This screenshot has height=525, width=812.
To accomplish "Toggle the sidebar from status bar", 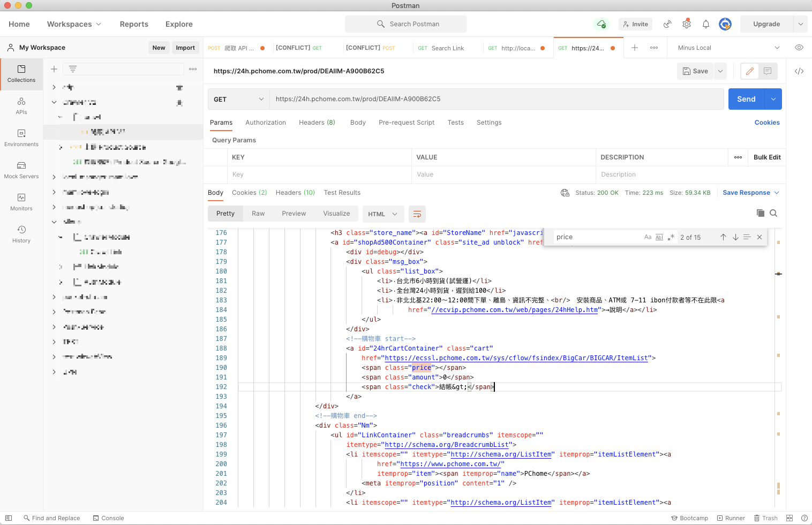I will [9, 518].
